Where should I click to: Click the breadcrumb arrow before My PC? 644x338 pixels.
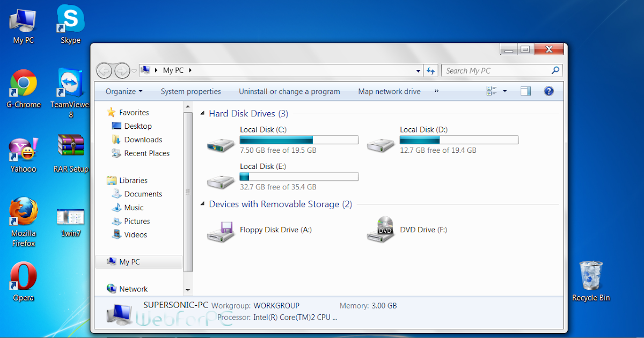[156, 70]
